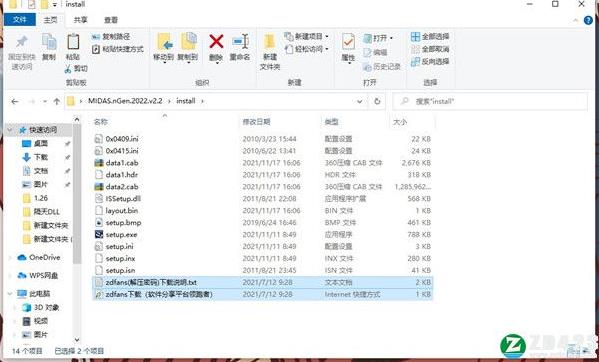Click the red Delete icon in ribbon
The height and width of the screenshot is (362, 599).
click(x=216, y=41)
